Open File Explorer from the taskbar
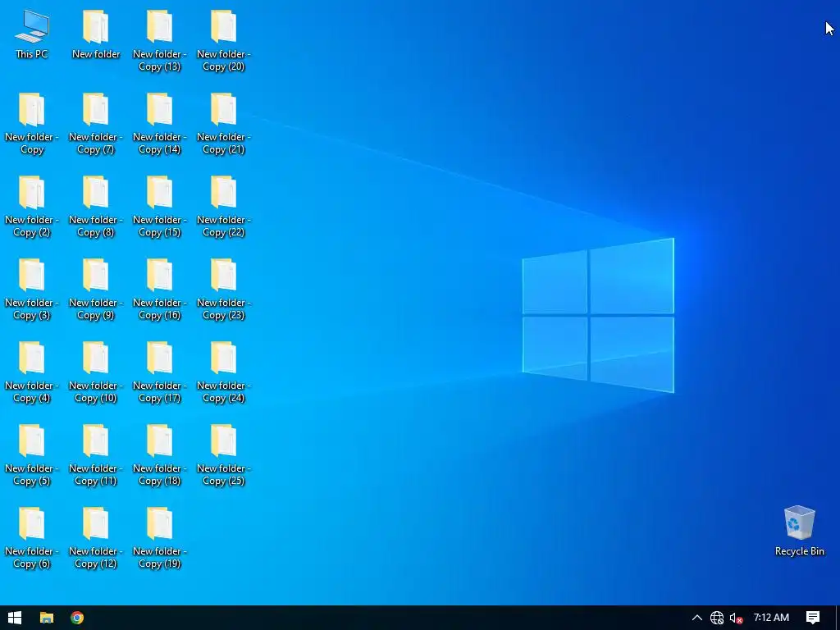Viewport: 840px width, 630px height. 47,618
